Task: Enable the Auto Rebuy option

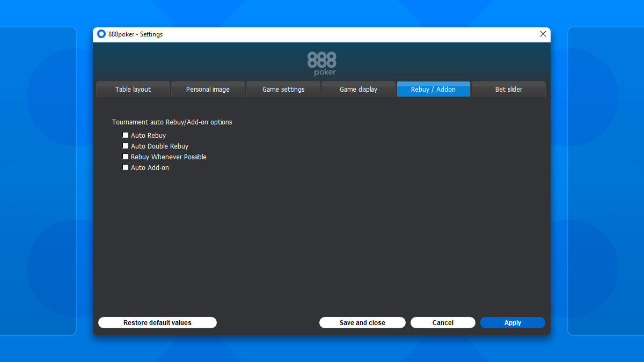Action: click(126, 135)
